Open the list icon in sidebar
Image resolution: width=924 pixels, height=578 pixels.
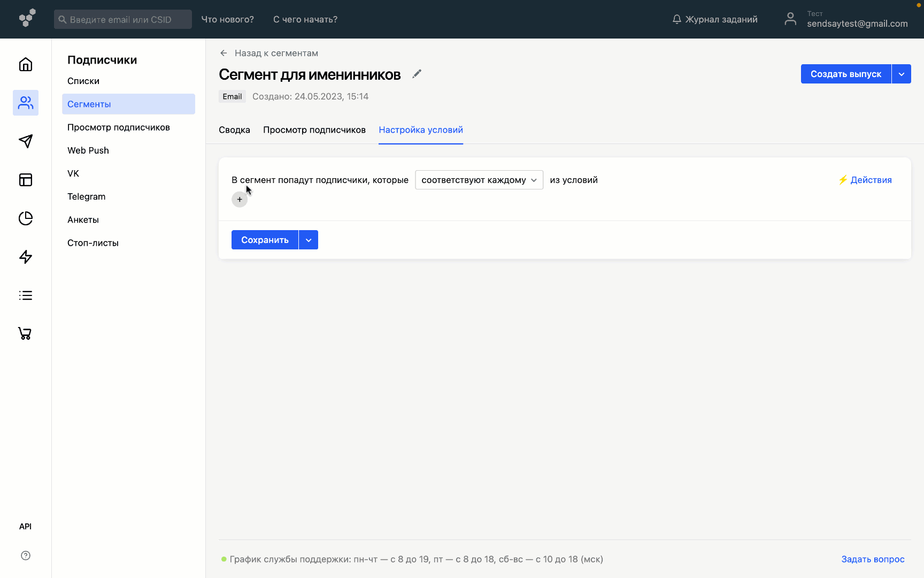[26, 295]
